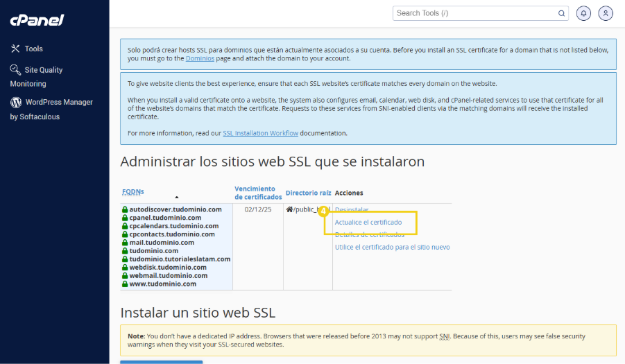The image size is (625, 364).
Task: Focus the Search Tools input field
Action: [475, 13]
